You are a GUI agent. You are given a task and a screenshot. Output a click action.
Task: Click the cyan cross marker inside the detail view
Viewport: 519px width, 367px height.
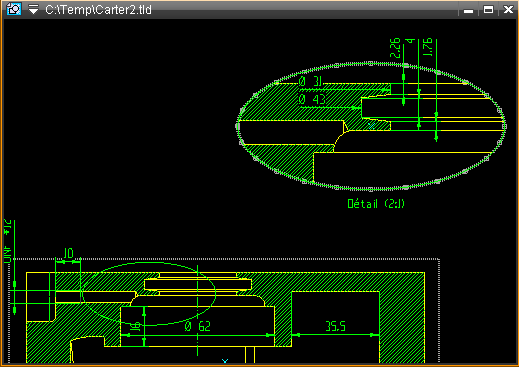[x=372, y=126]
